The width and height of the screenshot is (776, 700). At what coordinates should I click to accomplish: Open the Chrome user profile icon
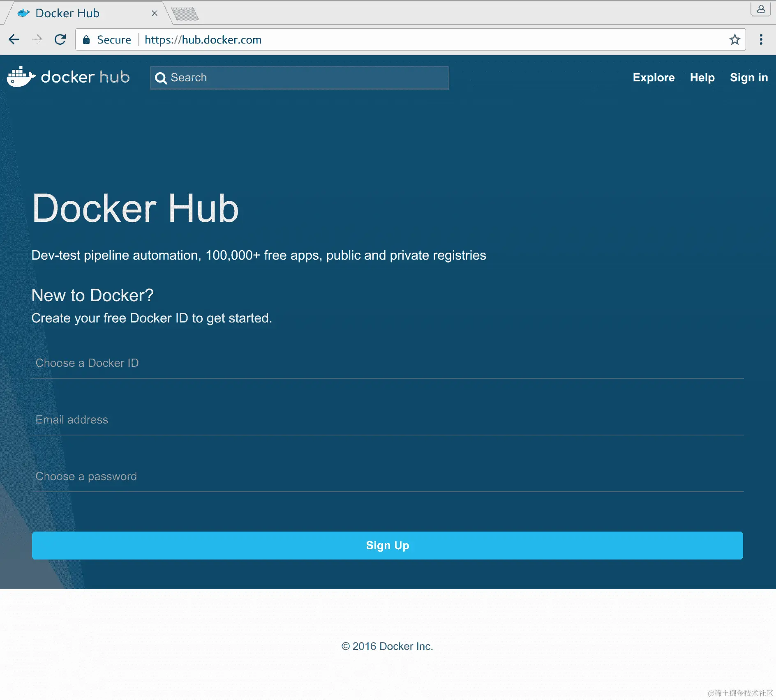click(x=761, y=9)
